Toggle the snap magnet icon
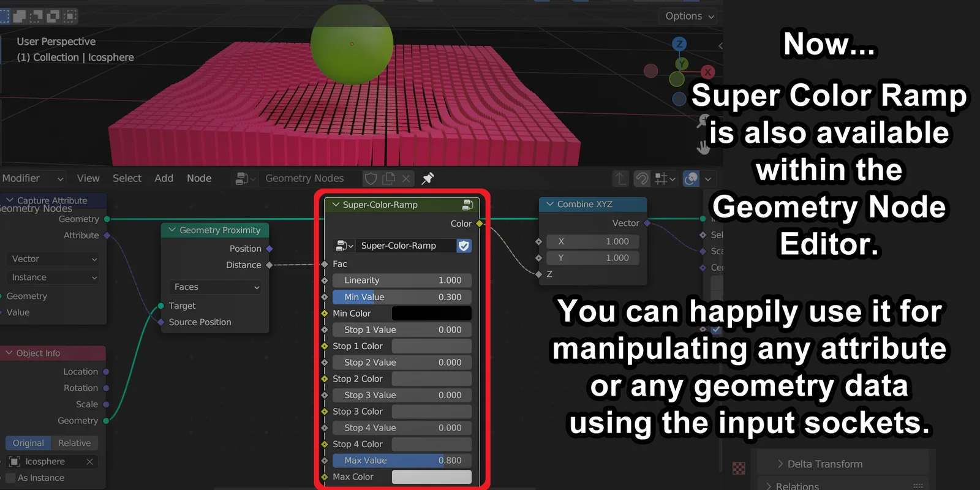The width and height of the screenshot is (980, 490). point(641,178)
